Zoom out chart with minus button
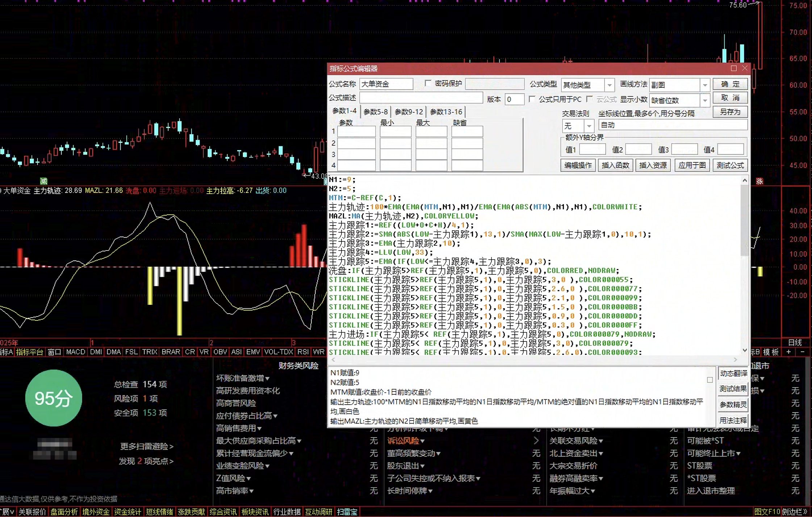Viewport: 812px width, 517px height. (x=802, y=352)
